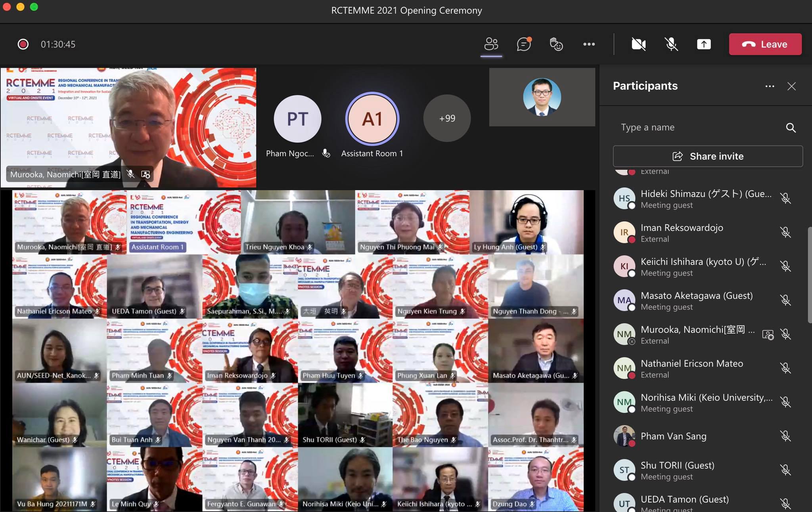Click the raise hand reactions icon
Viewport: 812px width, 512px height.
tap(556, 44)
